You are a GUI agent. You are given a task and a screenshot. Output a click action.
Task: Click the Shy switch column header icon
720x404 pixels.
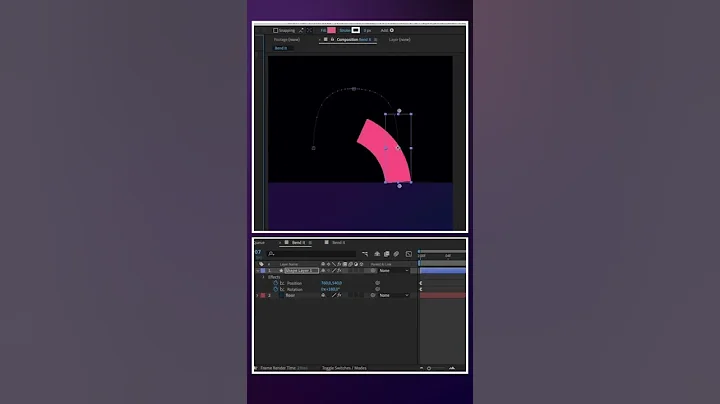pos(323,264)
